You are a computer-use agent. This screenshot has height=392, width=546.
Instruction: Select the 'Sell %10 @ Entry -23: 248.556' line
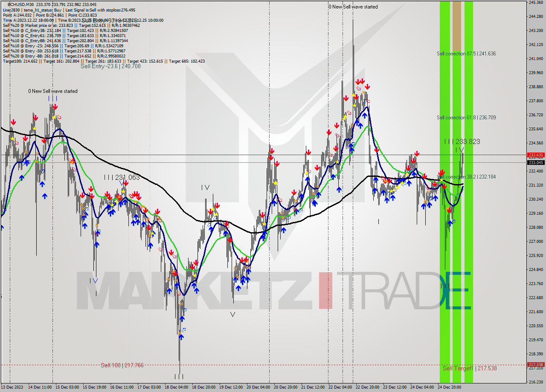click(x=63, y=46)
